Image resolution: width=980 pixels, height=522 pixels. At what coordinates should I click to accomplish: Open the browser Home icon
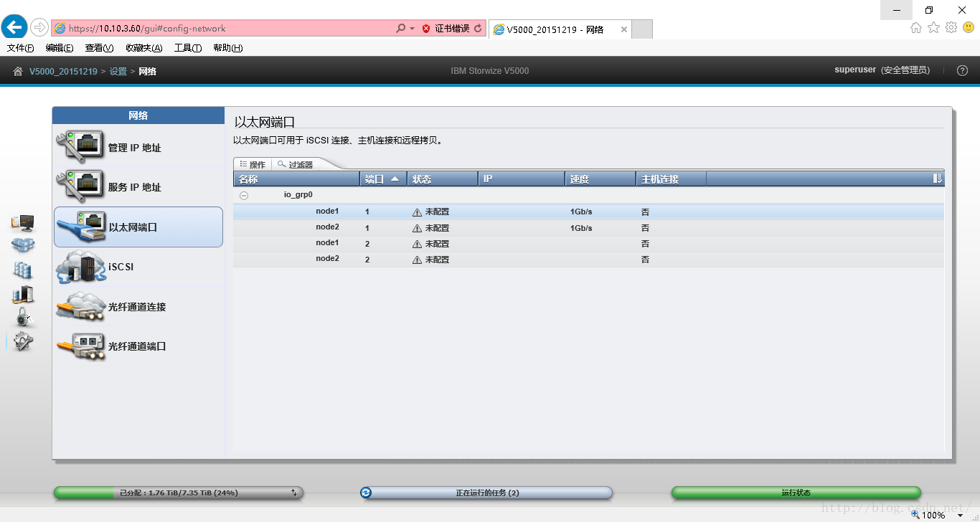point(916,28)
